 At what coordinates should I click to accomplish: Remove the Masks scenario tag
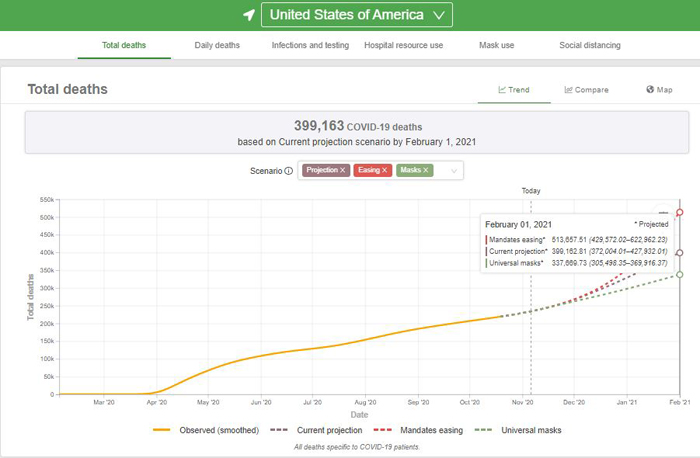[x=425, y=170]
